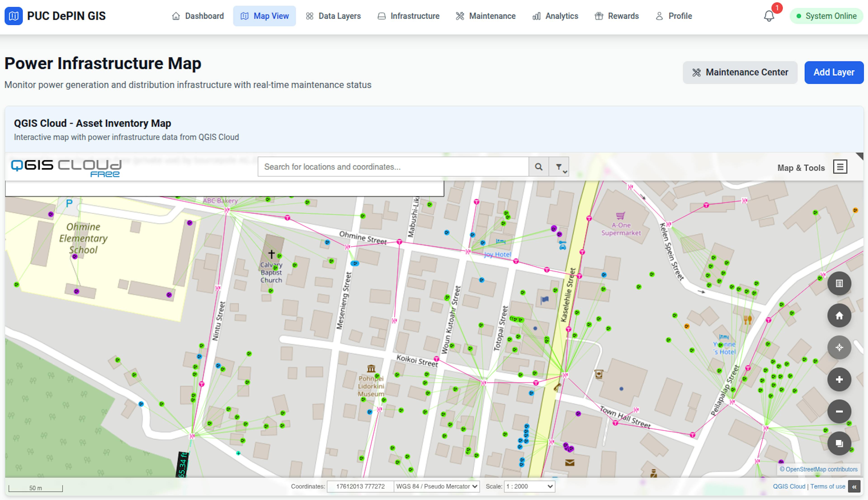Click the locate my position button
The image size is (868, 500).
click(839, 347)
